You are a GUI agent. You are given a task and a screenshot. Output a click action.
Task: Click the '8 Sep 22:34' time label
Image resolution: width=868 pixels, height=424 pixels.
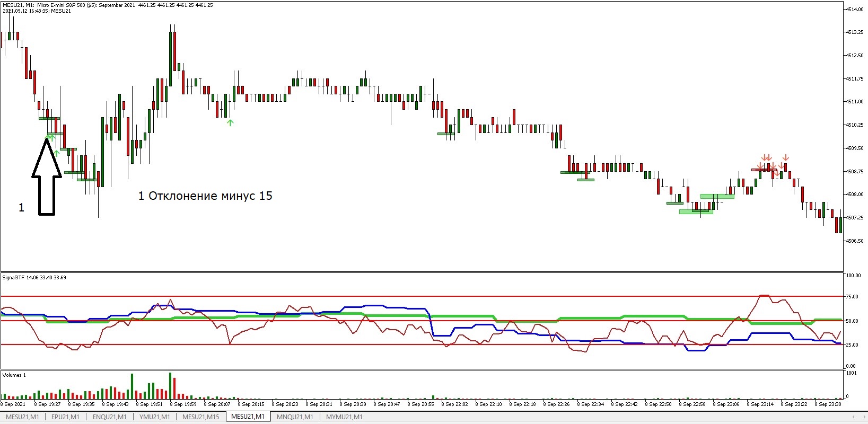(591, 404)
